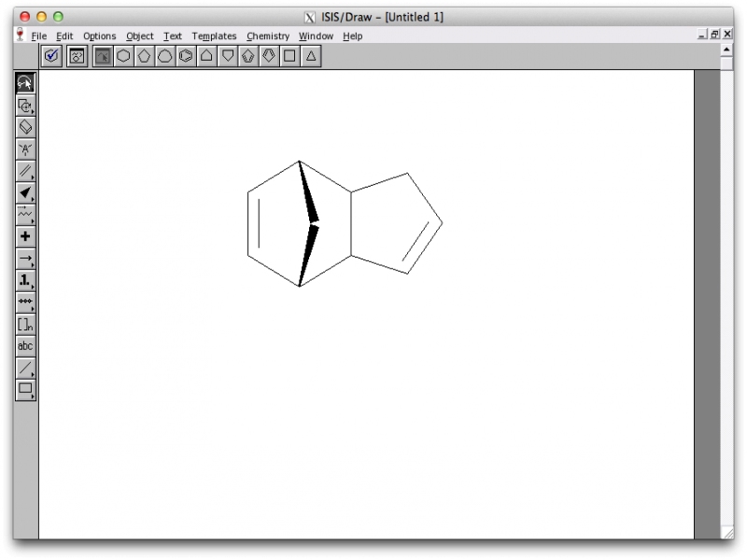Choose the cycloheptane ring template
Screen dimensions: 747x560
[165, 56]
